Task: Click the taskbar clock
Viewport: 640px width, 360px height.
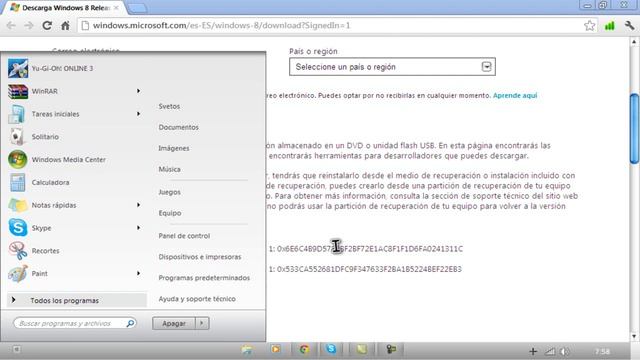Action: click(603, 351)
